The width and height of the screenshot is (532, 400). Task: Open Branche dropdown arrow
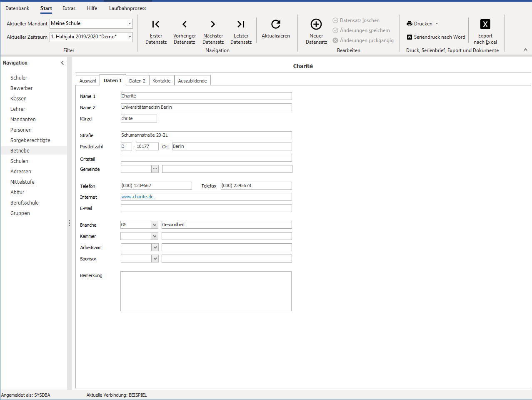point(155,225)
